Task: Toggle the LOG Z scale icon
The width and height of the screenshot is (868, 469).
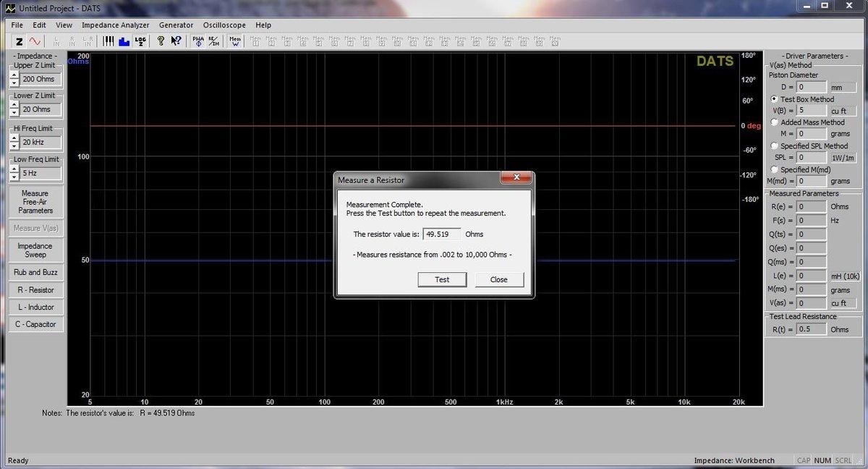Action: 140,41
